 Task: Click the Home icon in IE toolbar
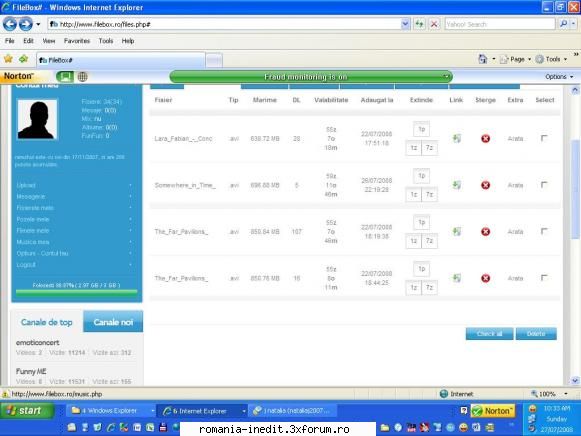[x=482, y=59]
